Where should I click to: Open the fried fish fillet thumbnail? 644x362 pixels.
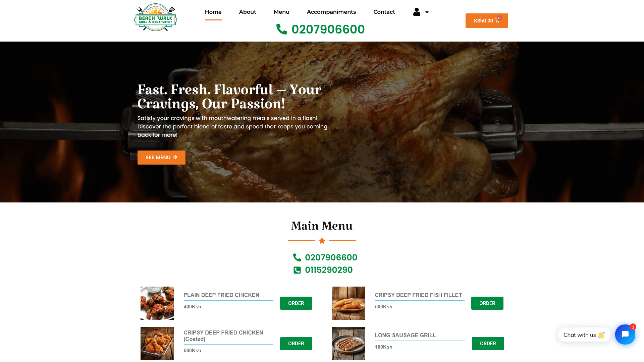coord(348,303)
